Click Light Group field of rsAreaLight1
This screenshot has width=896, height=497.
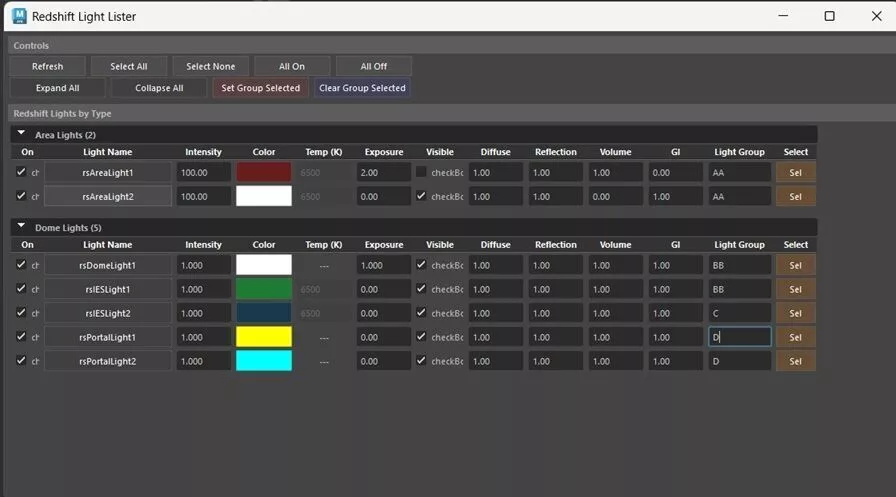[x=739, y=173]
